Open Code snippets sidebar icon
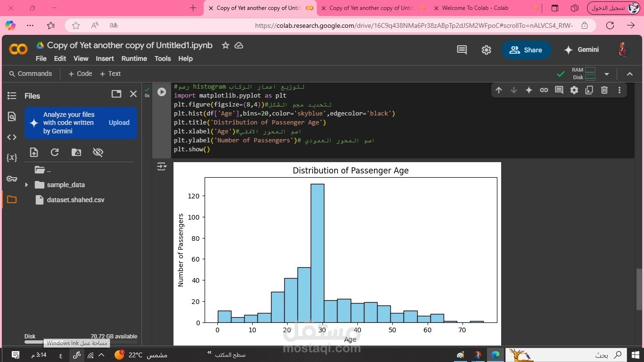Viewport: 644px width, 362px height. tap(12, 137)
